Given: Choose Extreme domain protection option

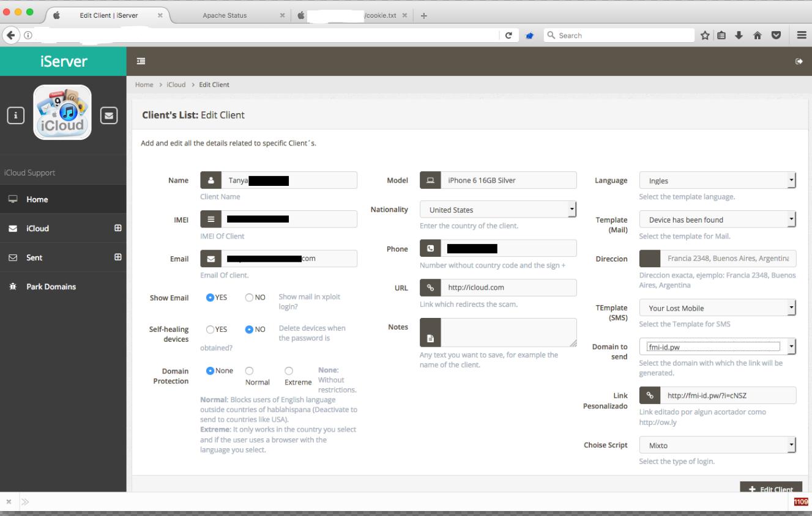Looking at the screenshot, I should point(289,370).
